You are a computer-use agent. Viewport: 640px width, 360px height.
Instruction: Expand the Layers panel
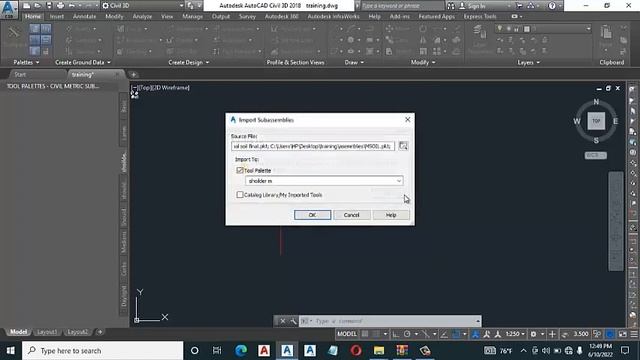(x=528, y=62)
